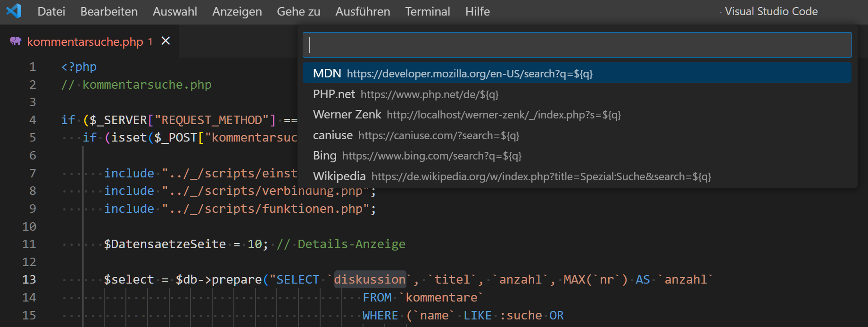Open the Bearbeiten menu

coord(109,11)
